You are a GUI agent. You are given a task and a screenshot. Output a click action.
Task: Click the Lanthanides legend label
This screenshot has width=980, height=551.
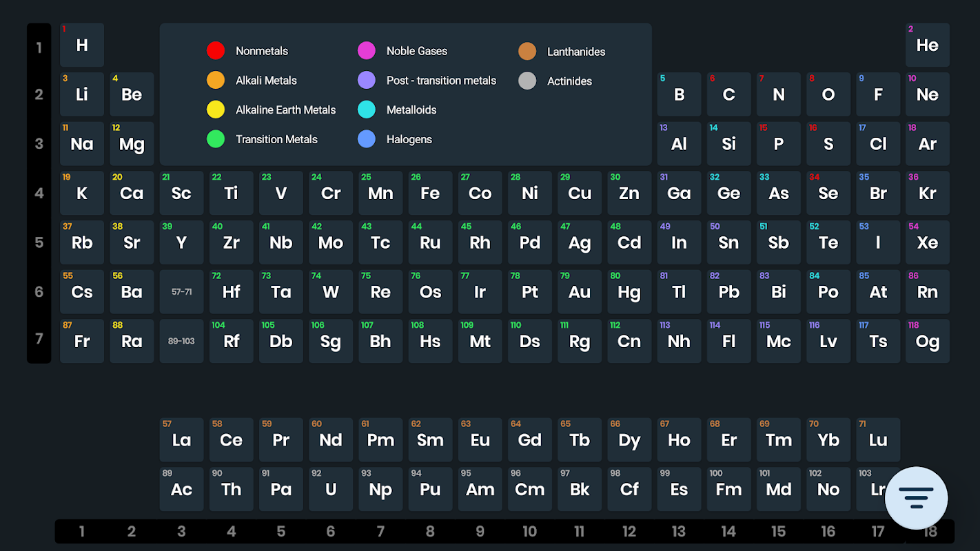point(575,52)
